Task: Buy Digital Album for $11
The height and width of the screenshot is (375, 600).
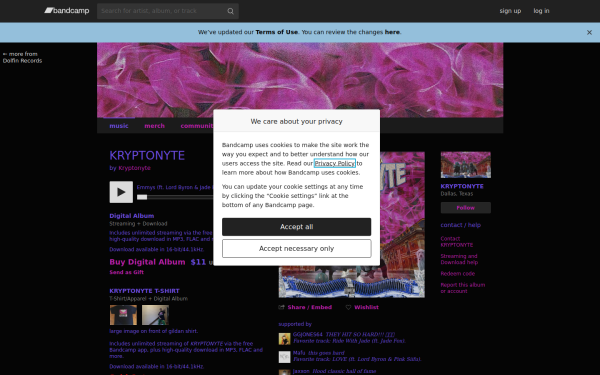Action: (x=147, y=262)
